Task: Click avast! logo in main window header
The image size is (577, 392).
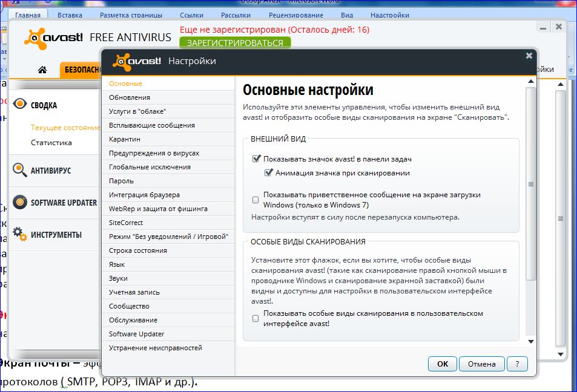Action: pos(54,38)
